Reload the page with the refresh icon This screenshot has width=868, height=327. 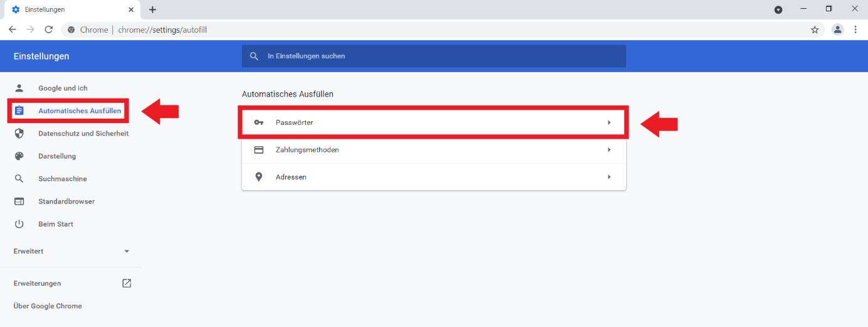[x=48, y=29]
